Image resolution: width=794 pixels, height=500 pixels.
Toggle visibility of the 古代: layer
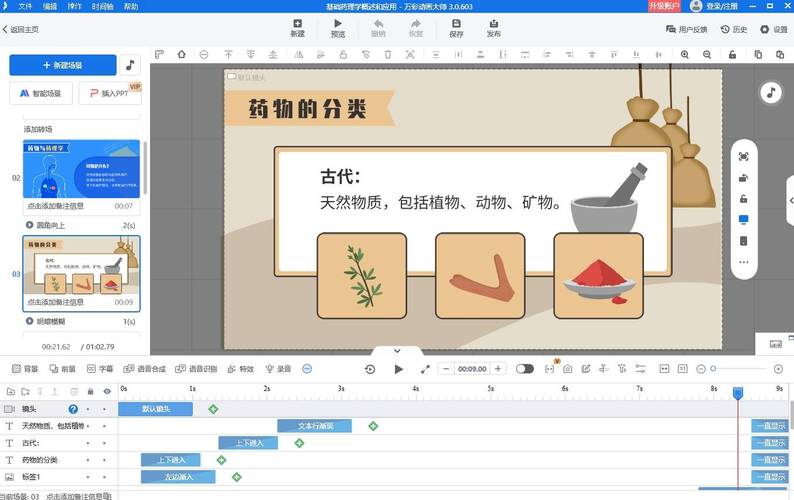(x=107, y=443)
